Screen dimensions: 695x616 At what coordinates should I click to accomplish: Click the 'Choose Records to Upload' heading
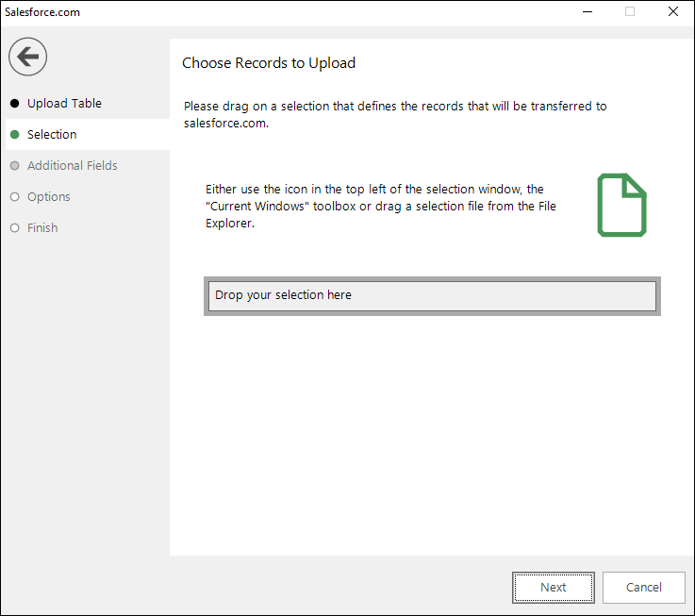(x=269, y=63)
